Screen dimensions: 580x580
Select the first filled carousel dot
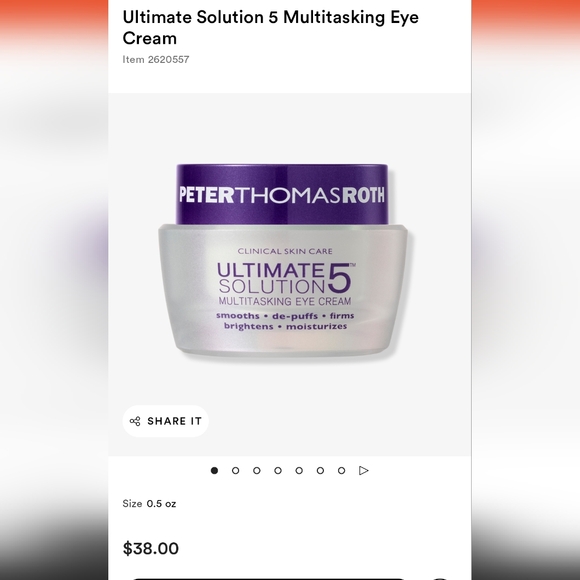(214, 471)
